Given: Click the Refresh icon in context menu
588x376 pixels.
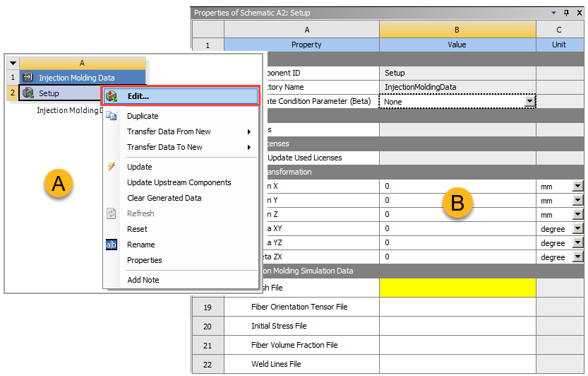Looking at the screenshot, I should click(x=112, y=213).
